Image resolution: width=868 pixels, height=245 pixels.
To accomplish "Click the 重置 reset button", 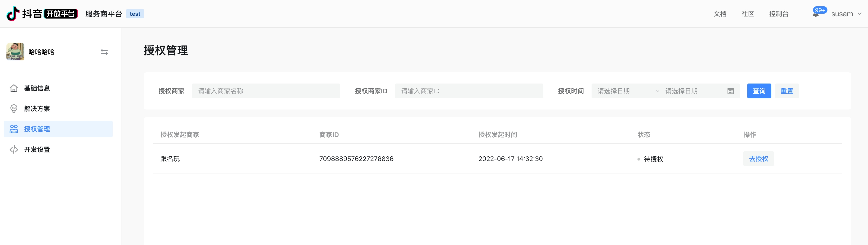I will click(786, 91).
